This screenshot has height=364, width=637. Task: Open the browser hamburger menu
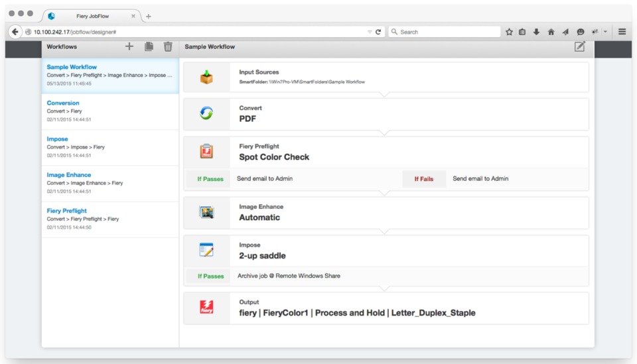point(622,32)
